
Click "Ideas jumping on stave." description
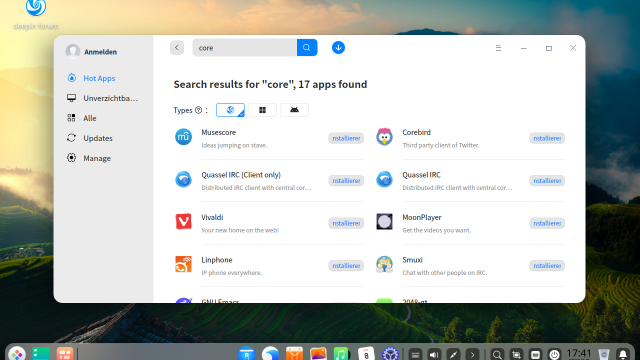pos(234,145)
